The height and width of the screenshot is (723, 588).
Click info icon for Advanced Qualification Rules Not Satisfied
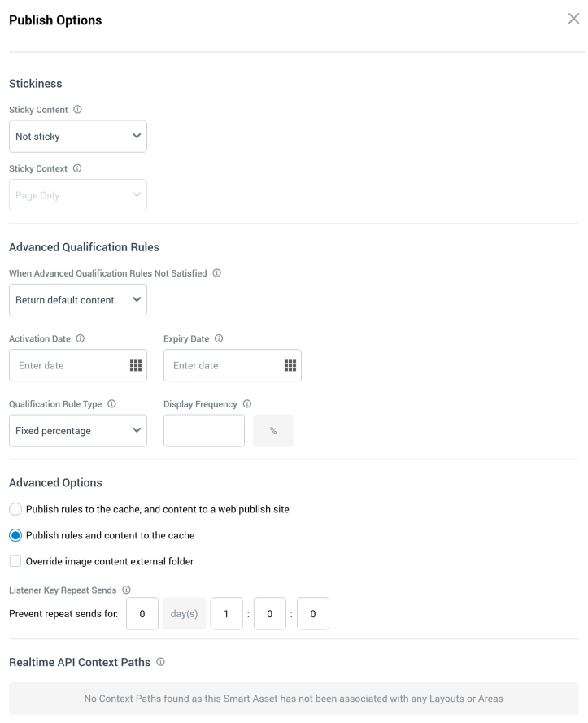217,273
